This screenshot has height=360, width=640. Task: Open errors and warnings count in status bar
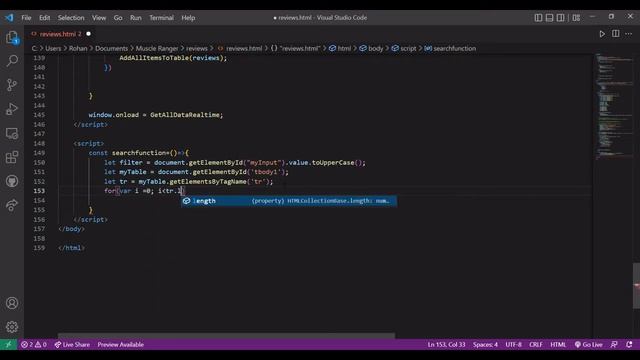34,344
